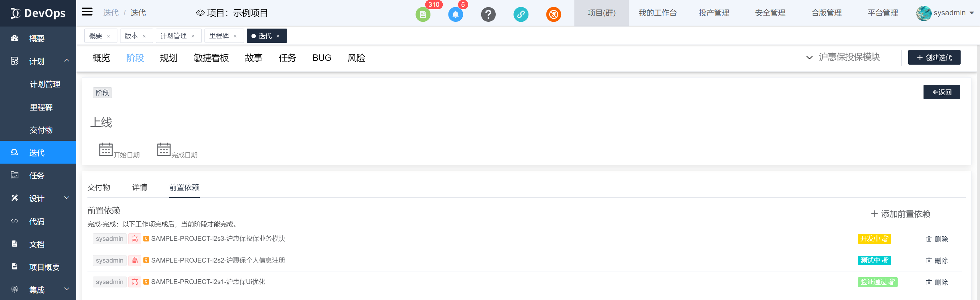Screen dimensions: 980x300
Task: Select the 交付物 tab in the stage panel
Action: pyautogui.click(x=99, y=187)
